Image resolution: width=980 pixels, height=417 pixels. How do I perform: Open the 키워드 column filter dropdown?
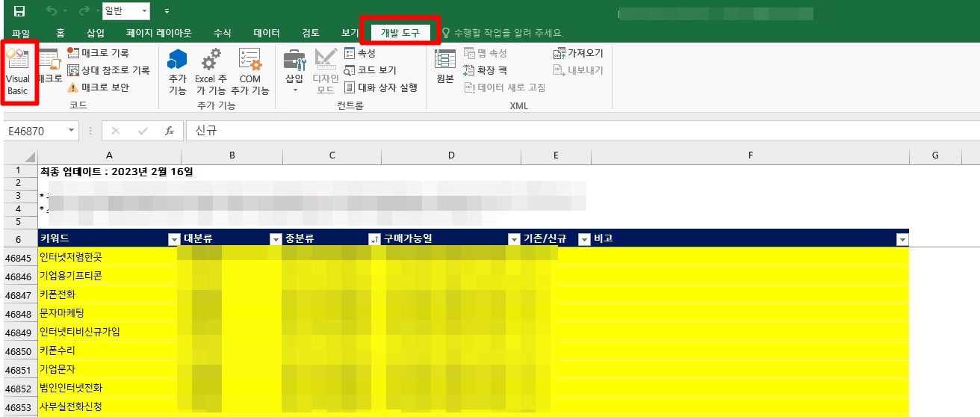(x=173, y=239)
